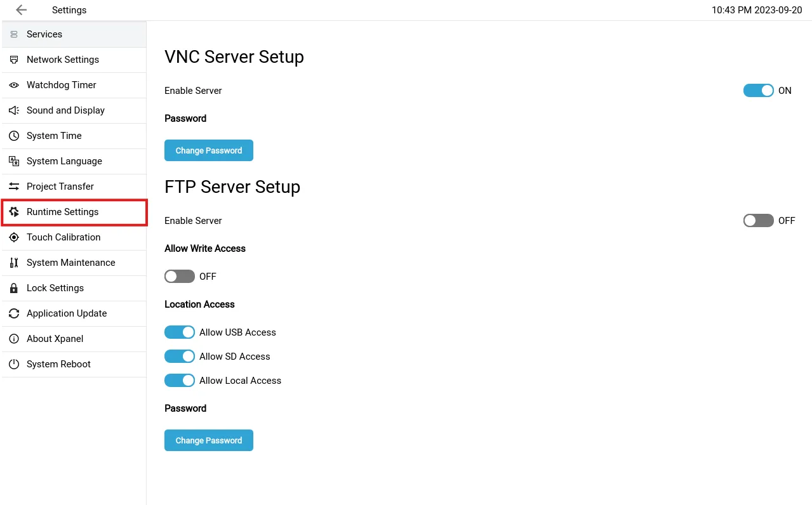This screenshot has height=505, width=812.
Task: Open the Application Update section
Action: [x=67, y=313]
